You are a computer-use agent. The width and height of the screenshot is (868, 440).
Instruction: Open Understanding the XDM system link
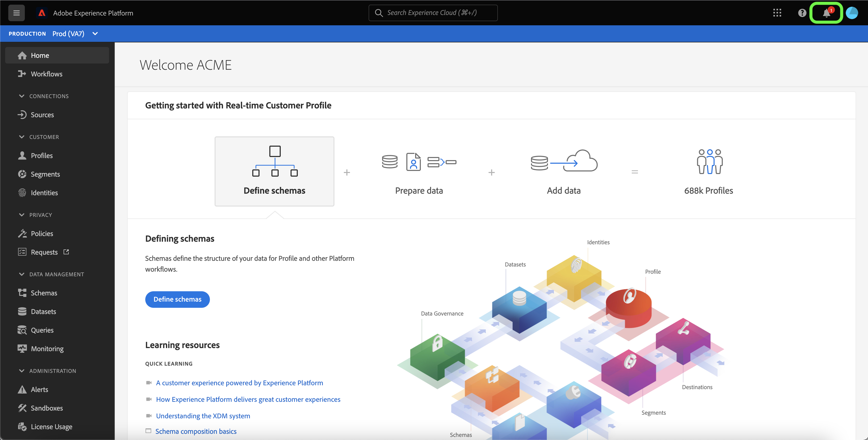(203, 416)
